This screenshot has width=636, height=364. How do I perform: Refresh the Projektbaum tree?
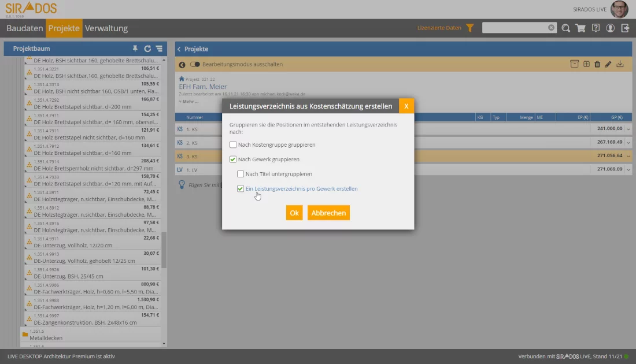(147, 49)
